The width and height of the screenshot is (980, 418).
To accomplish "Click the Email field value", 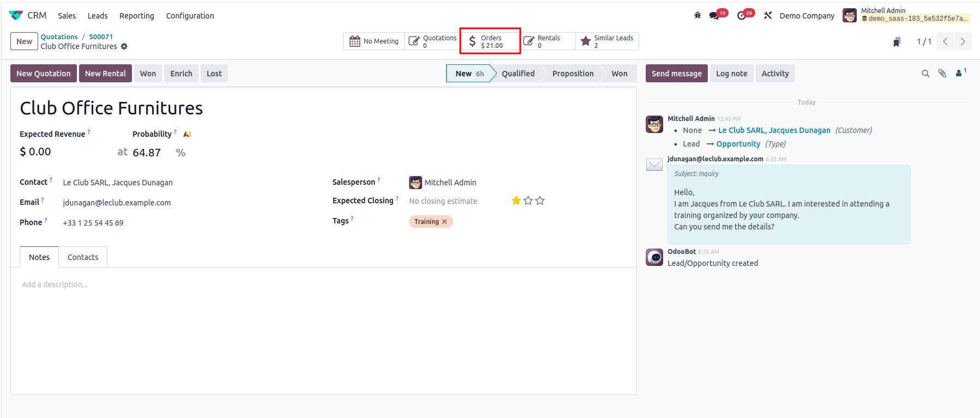I will click(117, 203).
